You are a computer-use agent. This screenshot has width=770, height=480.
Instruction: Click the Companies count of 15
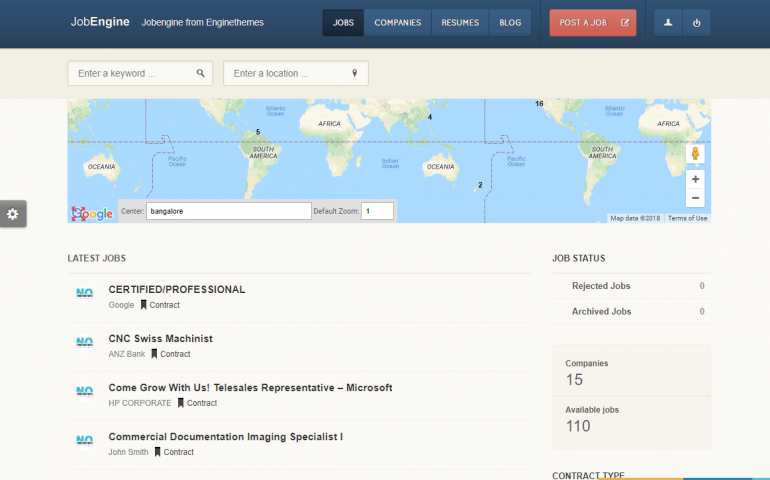(574, 379)
